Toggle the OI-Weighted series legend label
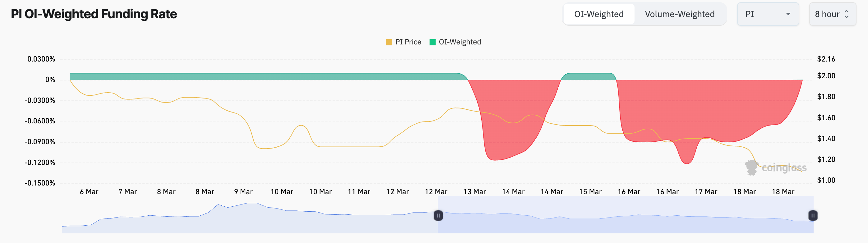Image resolution: width=868 pixels, height=243 pixels. 459,42
